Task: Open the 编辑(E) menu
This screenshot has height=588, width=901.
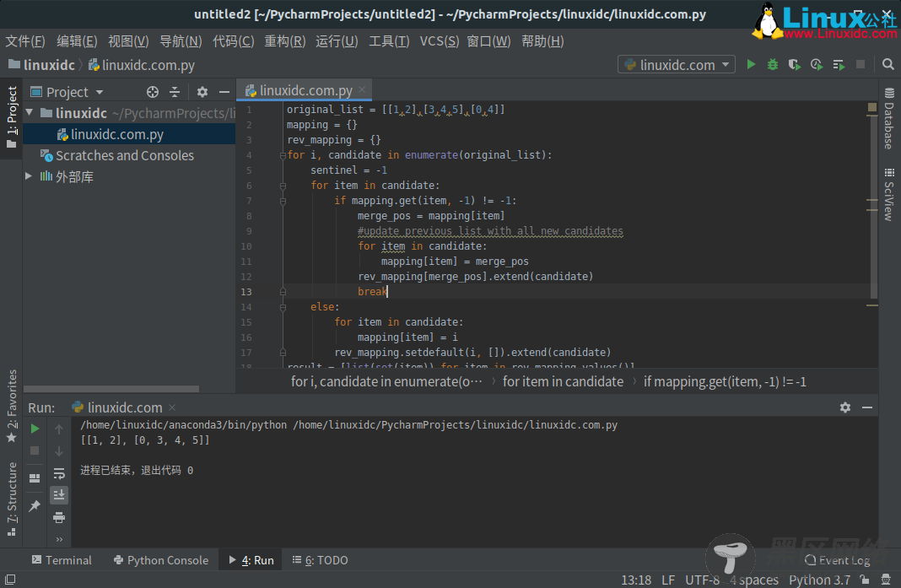Action: 77,40
